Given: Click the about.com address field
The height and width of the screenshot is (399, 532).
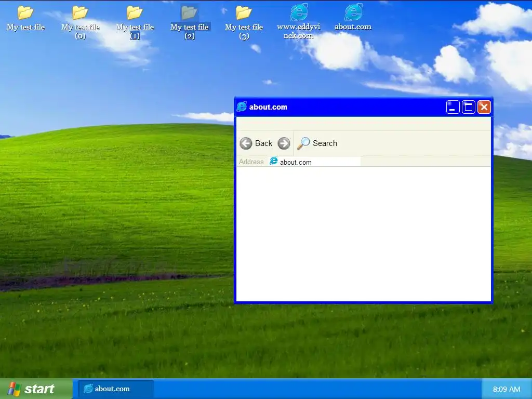Looking at the screenshot, I should 314,162.
